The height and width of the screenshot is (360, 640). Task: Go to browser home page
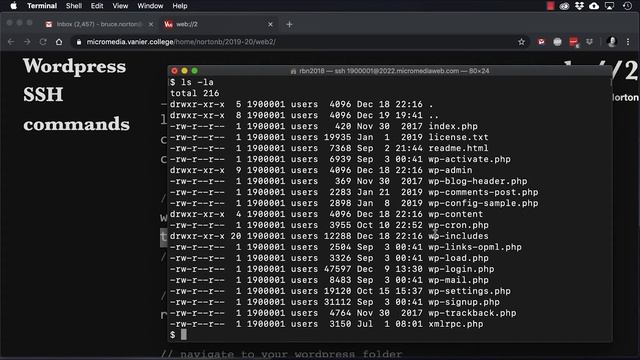point(59,42)
